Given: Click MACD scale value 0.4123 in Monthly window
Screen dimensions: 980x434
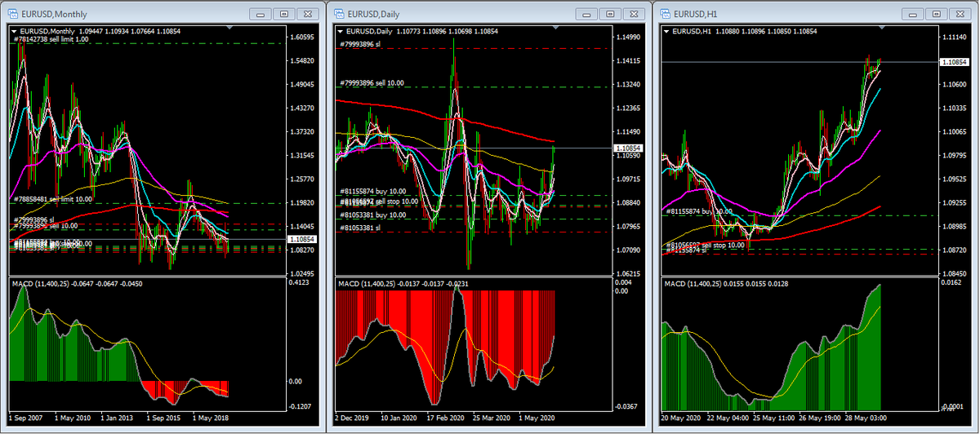Looking at the screenshot, I should pos(301,283).
